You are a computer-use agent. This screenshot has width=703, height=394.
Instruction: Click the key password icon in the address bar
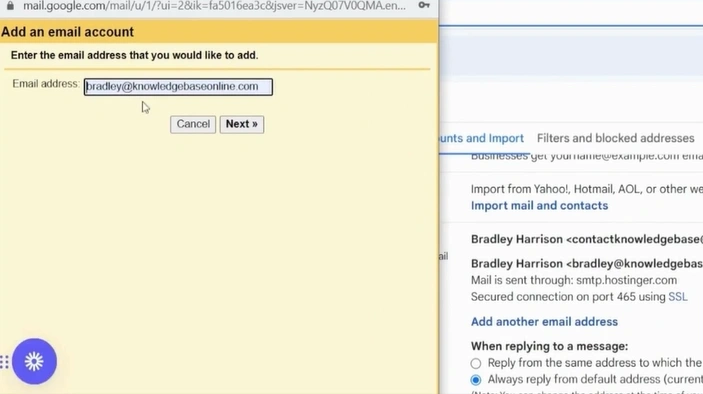424,5
